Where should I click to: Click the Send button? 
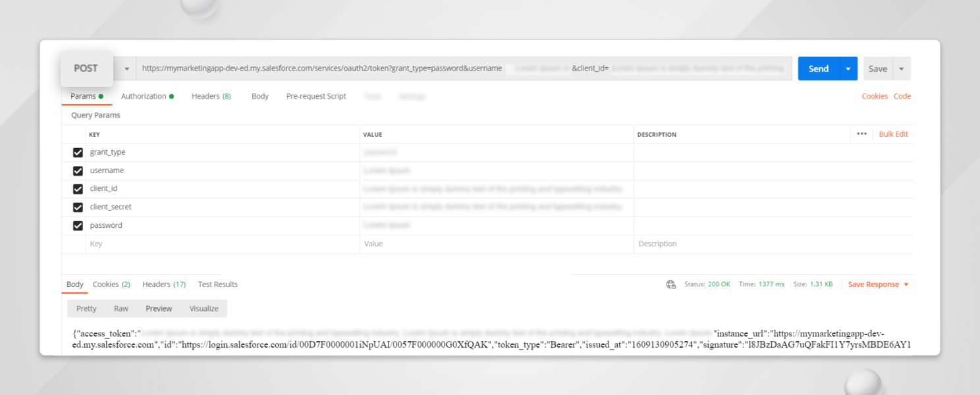tap(818, 68)
